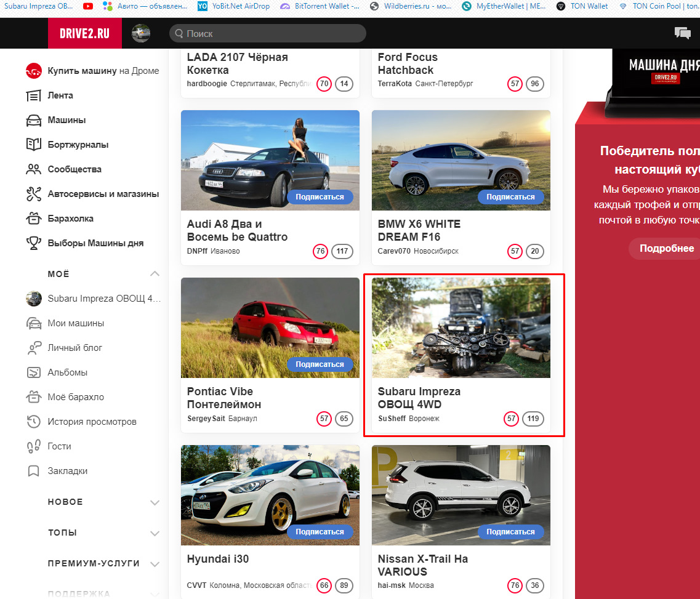Open user hai-msk profile

(392, 585)
